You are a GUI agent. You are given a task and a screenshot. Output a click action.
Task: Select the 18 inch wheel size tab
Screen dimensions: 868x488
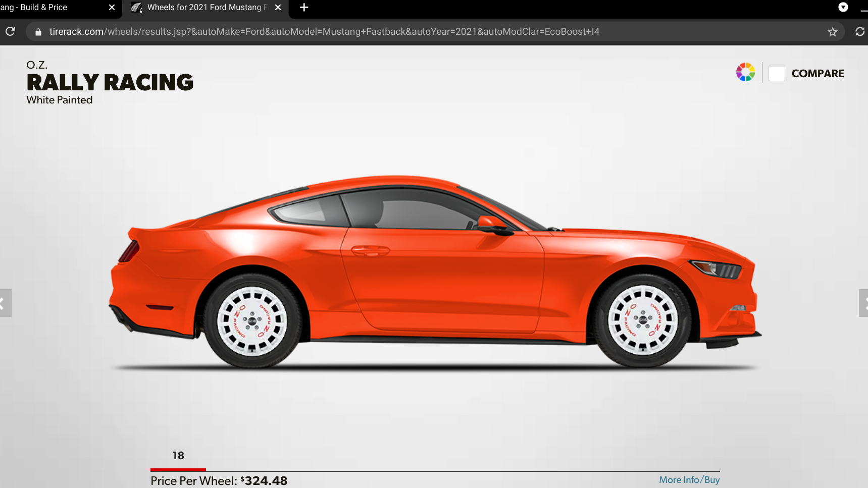pos(178,456)
